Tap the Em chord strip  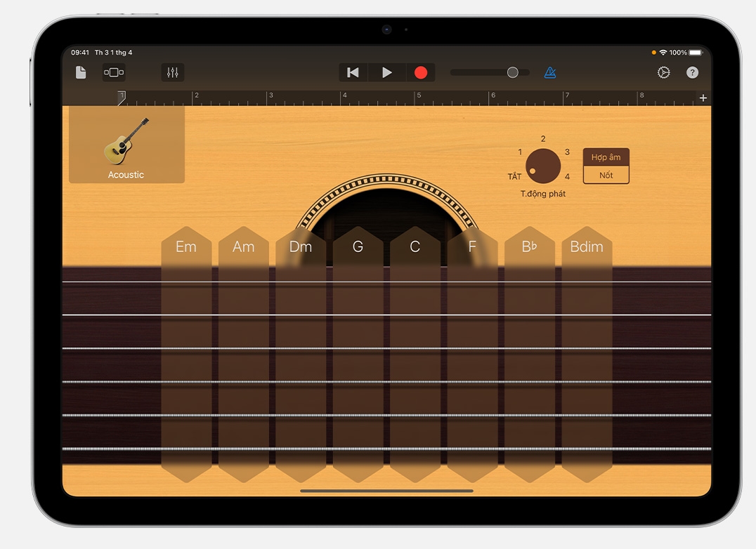[x=186, y=351]
